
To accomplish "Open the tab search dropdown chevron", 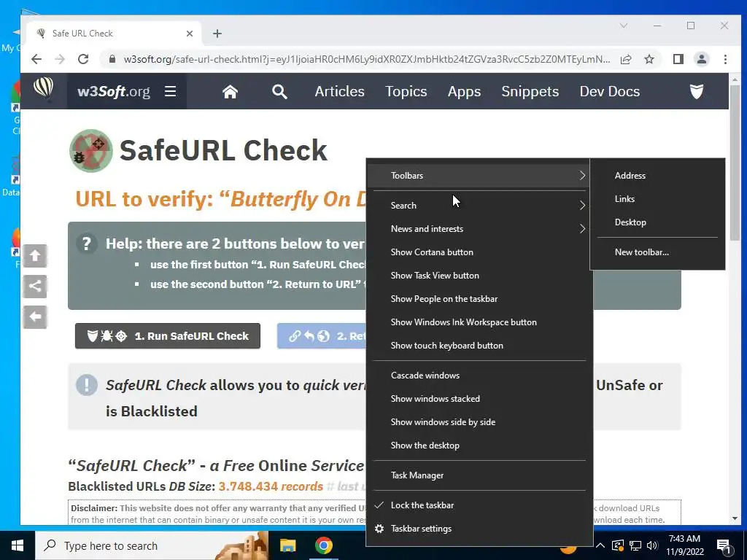I will tap(623, 26).
